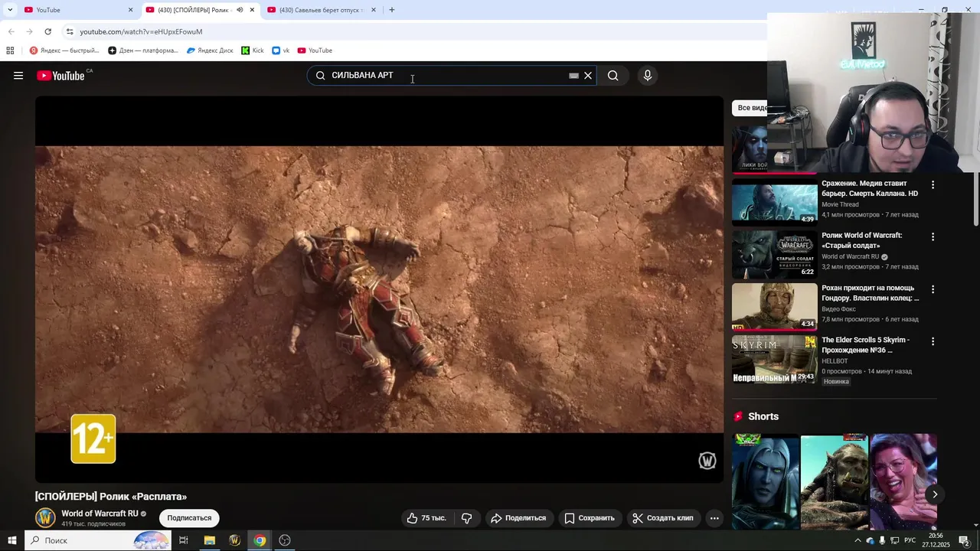Open the apps grid in bookmarks bar
Image resolution: width=980 pixels, height=551 pixels.
click(x=10, y=51)
